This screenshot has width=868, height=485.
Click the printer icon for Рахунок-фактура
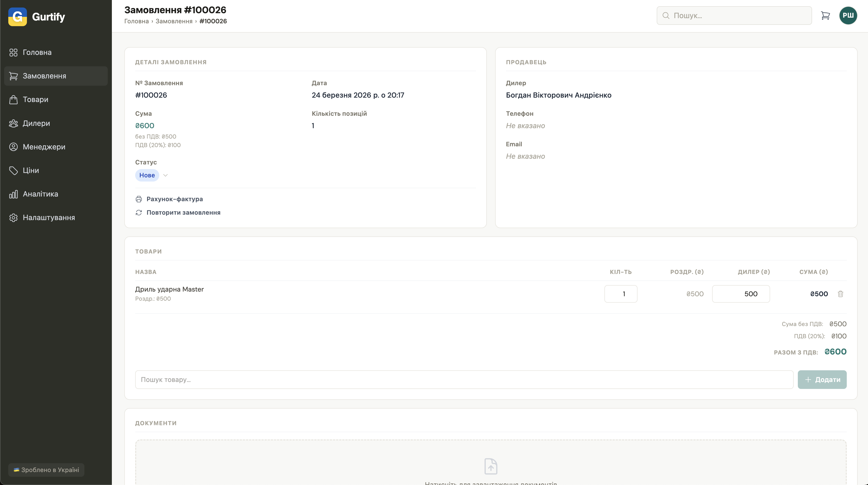pyautogui.click(x=139, y=199)
